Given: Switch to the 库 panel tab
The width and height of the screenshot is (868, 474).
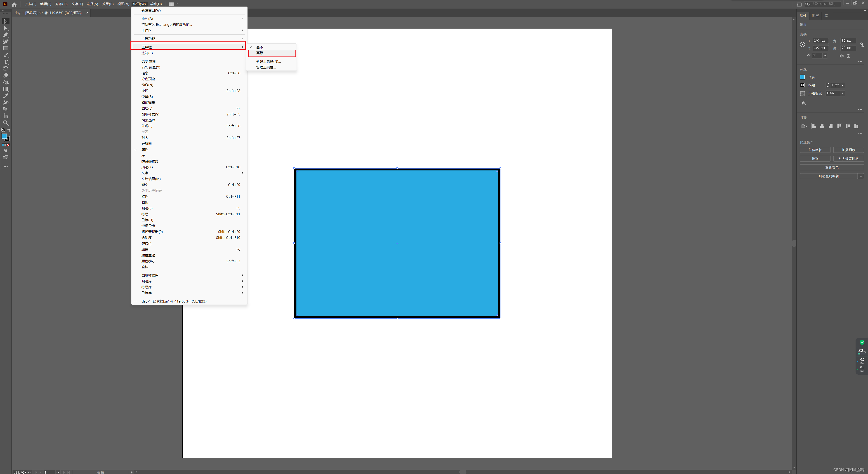Looking at the screenshot, I should coord(826,16).
